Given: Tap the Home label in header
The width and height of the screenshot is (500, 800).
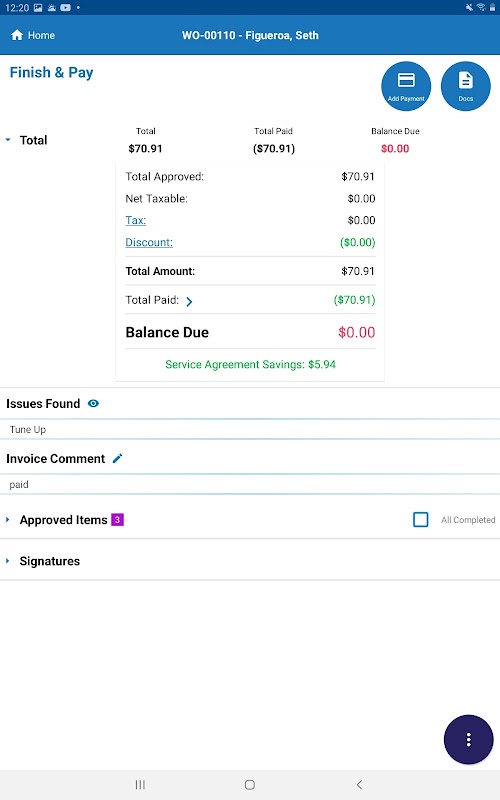Looking at the screenshot, I should point(41,35).
